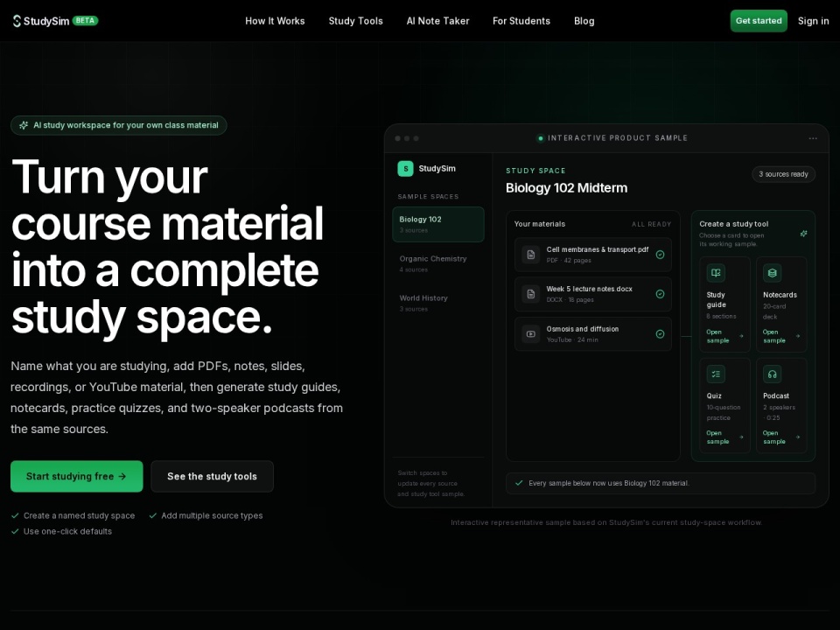Screen dimensions: 840x630
Task: Click the Study guide book icon
Action: point(716,273)
